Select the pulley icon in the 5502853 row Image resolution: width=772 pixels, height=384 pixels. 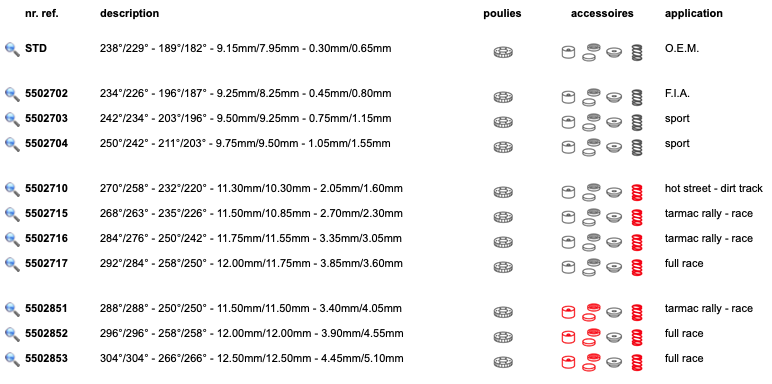pyautogui.click(x=503, y=362)
